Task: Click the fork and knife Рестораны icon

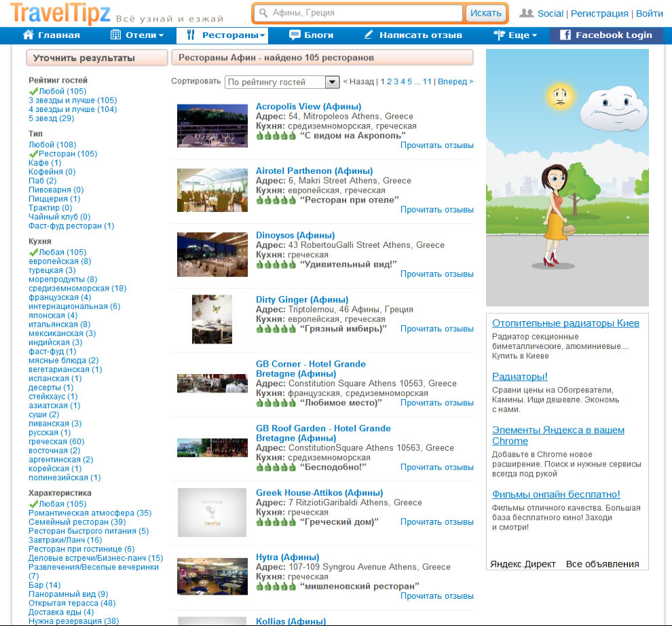Action: click(x=191, y=35)
